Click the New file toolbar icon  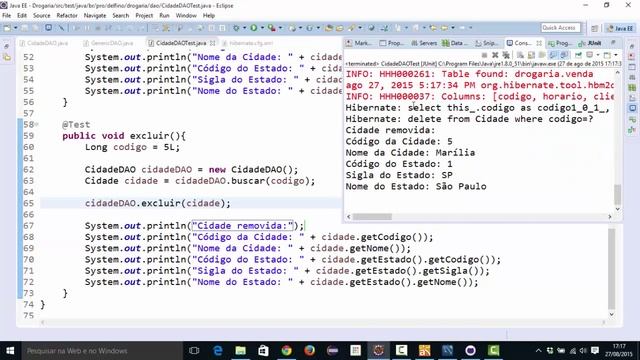(7, 28)
